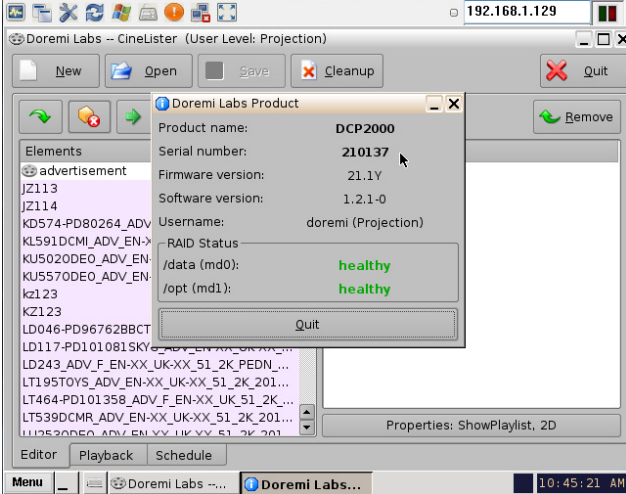Viewport: 626px width, 494px height.
Task: Select the IP address field 192.168.1.129
Action: 527,12
